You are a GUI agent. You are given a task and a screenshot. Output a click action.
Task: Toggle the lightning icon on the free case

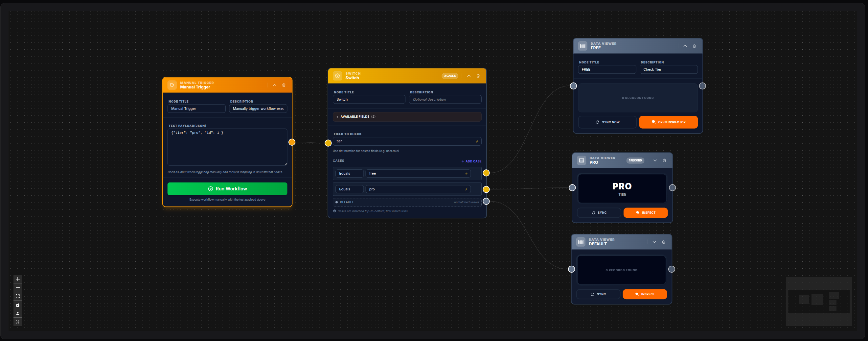coord(466,173)
